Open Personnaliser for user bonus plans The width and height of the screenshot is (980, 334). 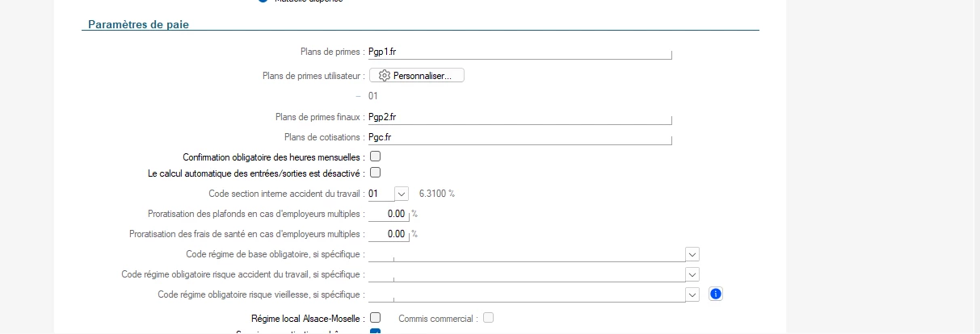click(417, 76)
